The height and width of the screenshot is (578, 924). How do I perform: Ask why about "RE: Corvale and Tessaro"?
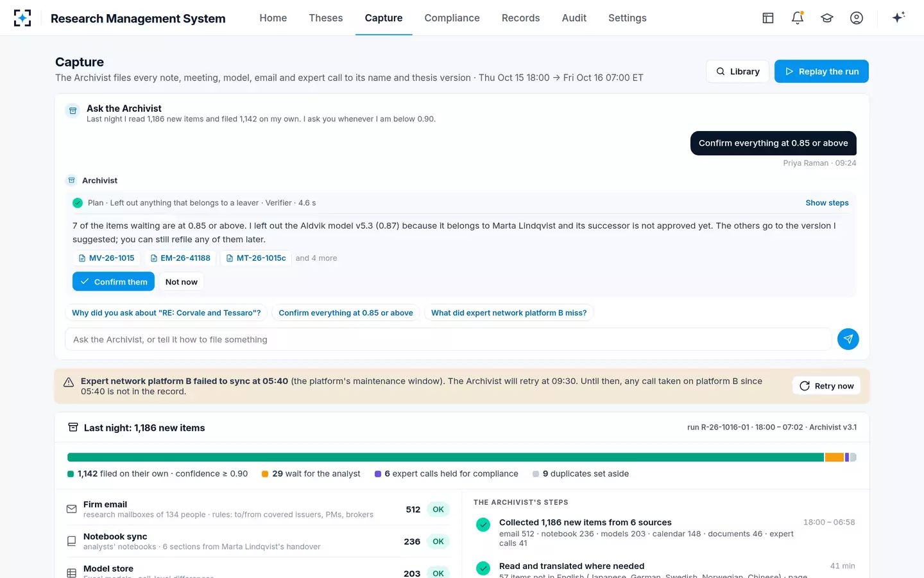(x=166, y=313)
